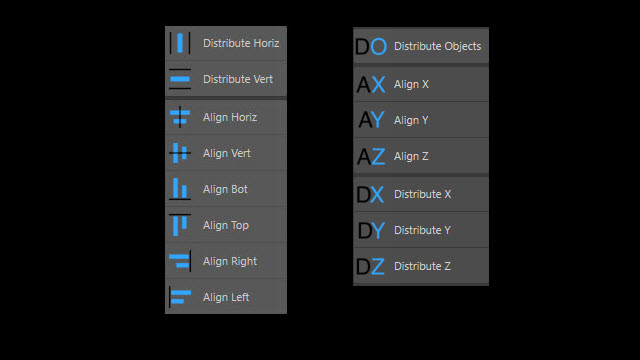Viewport: 640px width, 360px height.
Task: Select the AZ icon
Action: (x=371, y=156)
